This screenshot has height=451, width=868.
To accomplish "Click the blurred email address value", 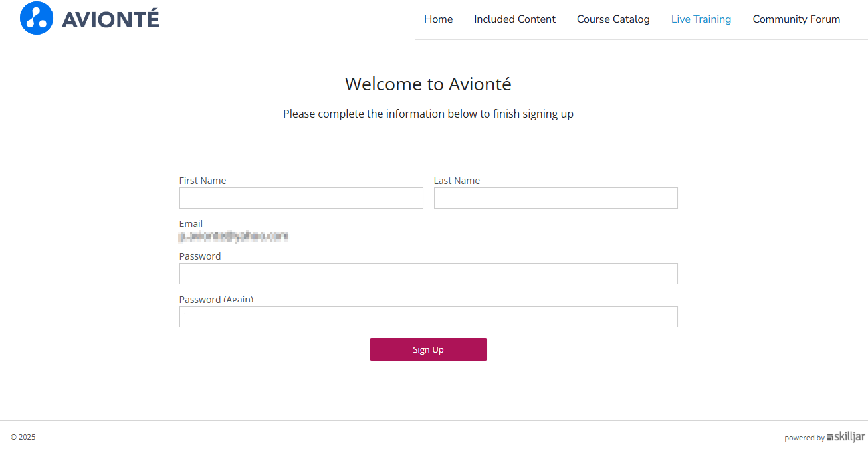I will pos(233,236).
